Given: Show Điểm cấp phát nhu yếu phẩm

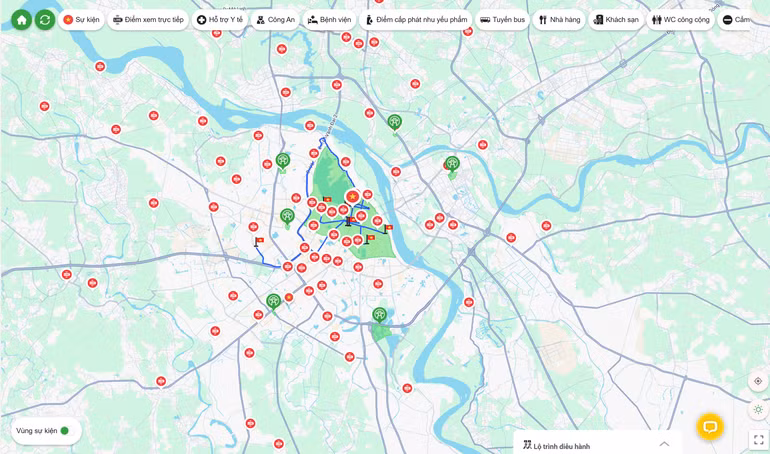Looking at the screenshot, I should point(415,20).
